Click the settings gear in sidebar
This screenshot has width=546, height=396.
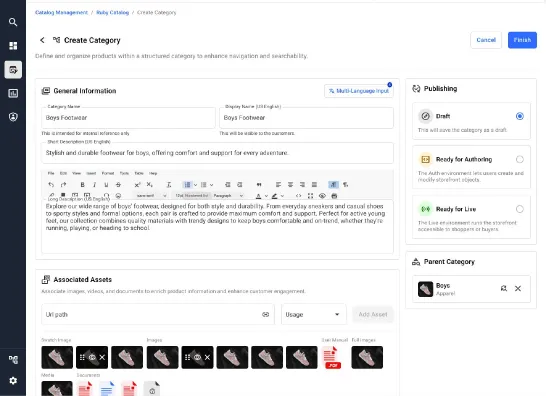click(13, 380)
